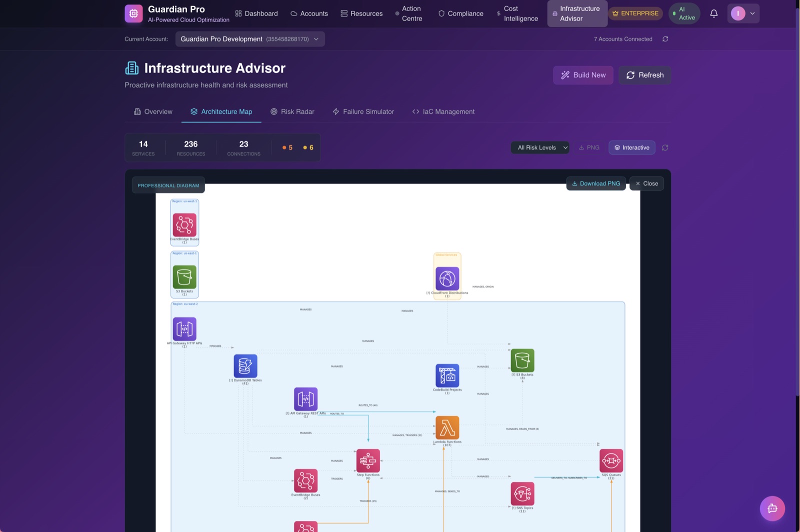Click the SQS Queues icon
The image size is (800, 532).
[x=611, y=460]
